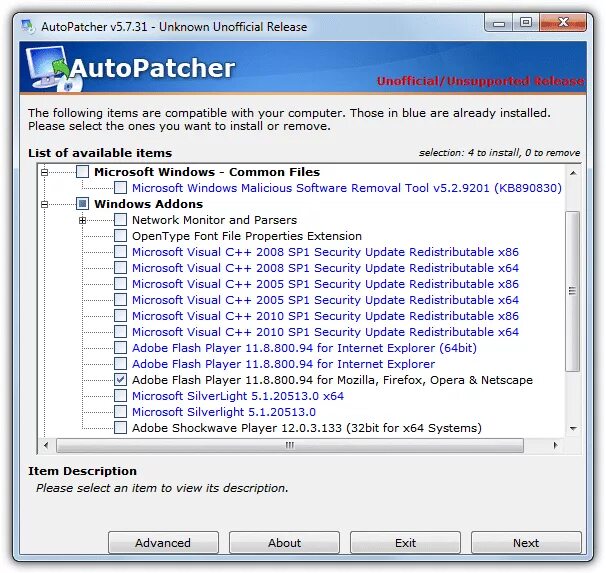Check Visual C++ 2005 SP1 x86 checkbox
The width and height of the screenshot is (606, 573).
(x=121, y=284)
